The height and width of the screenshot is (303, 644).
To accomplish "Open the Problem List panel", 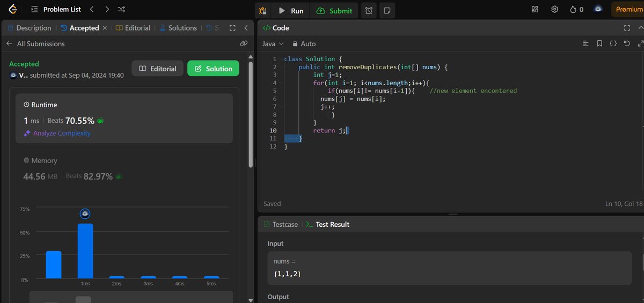I will tap(55, 10).
